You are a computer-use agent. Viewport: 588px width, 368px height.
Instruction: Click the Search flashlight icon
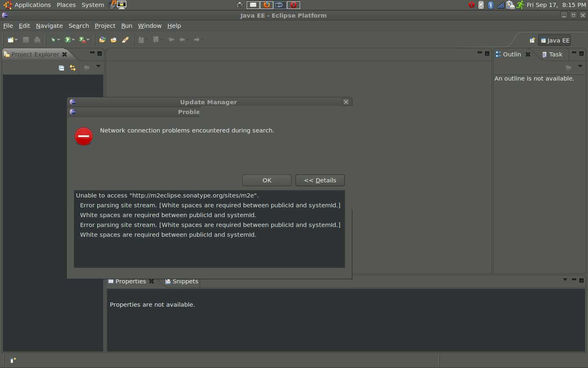(125, 40)
